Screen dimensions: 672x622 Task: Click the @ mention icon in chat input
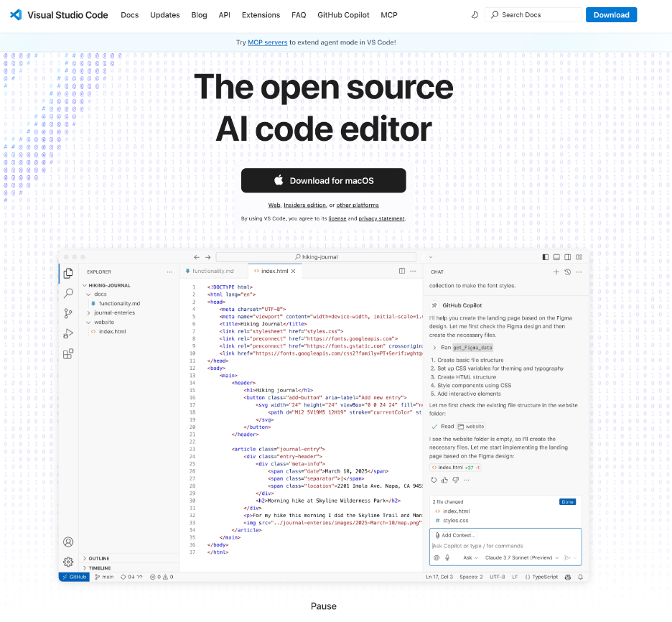tap(437, 557)
